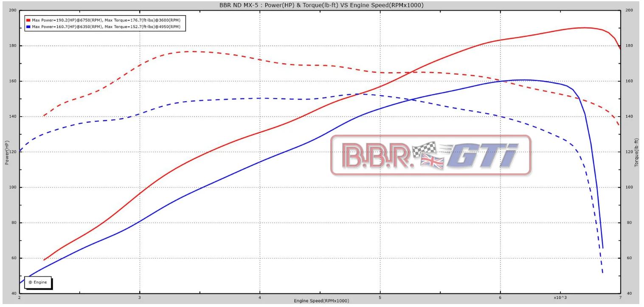Click the 3 tick label on the RPM axis
Viewport: 644px width, 307px height.
[x=140, y=298]
